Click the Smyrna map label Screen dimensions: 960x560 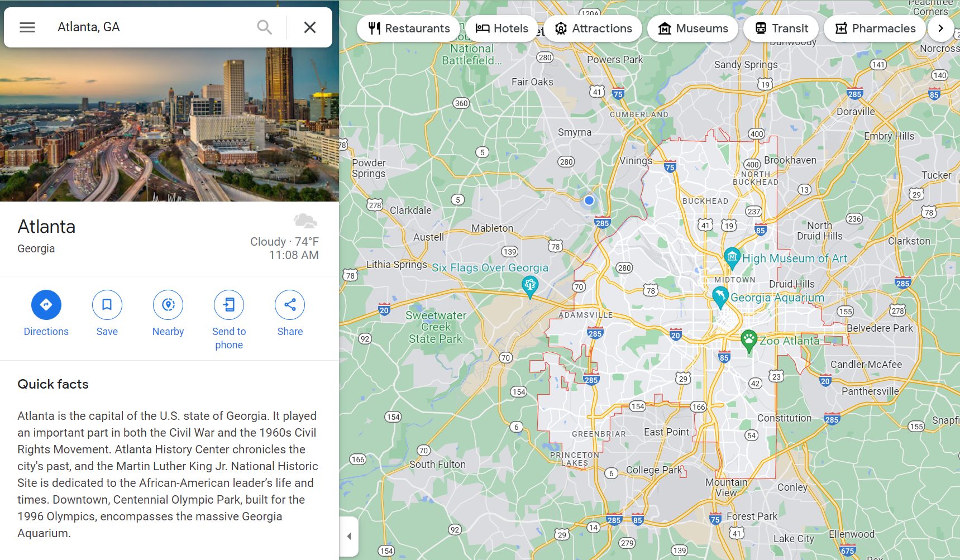point(575,132)
